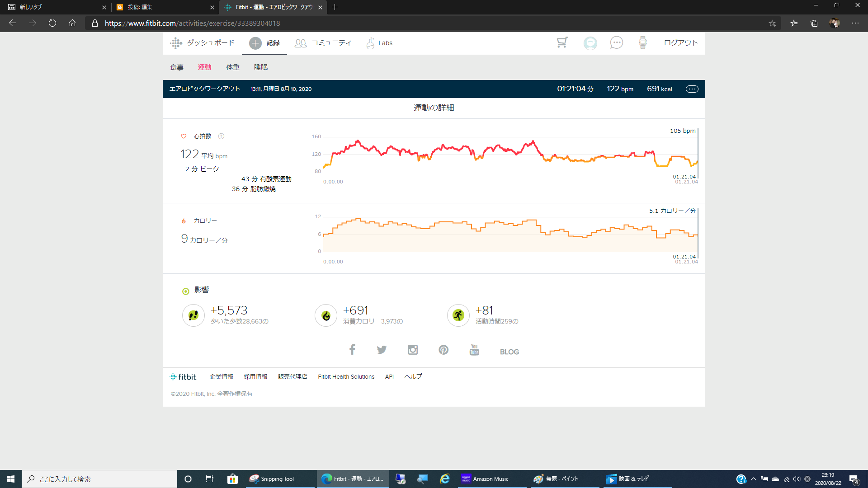
Task: Click the Instagram icon in footer
Action: tap(412, 350)
